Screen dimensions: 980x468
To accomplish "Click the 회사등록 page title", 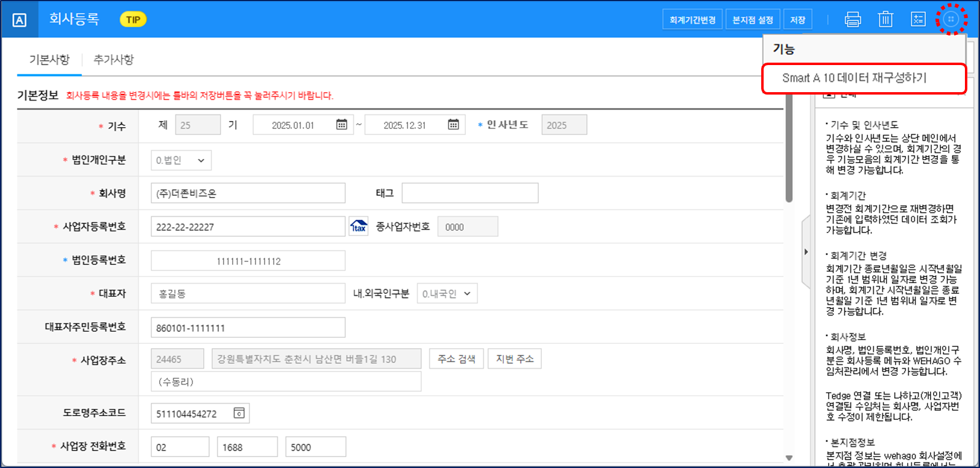I will click(x=74, y=19).
